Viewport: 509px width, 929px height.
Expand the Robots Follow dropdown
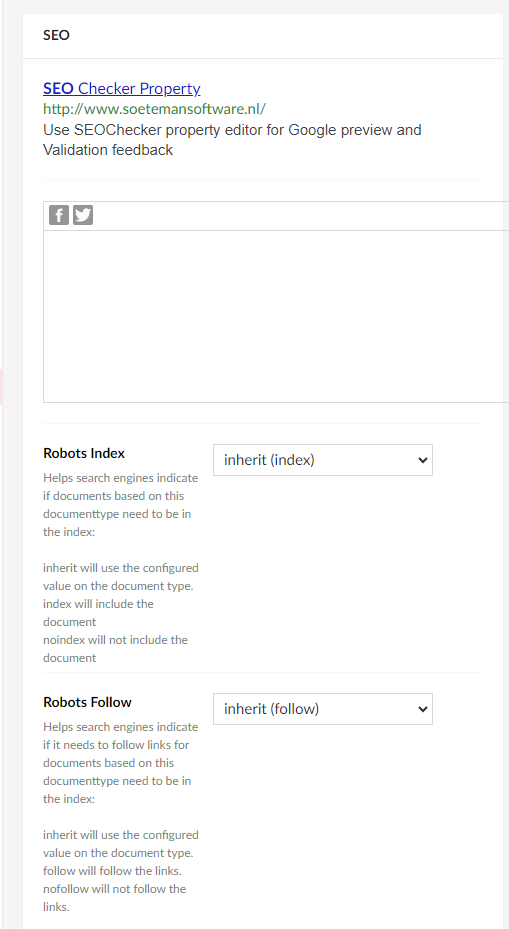323,709
